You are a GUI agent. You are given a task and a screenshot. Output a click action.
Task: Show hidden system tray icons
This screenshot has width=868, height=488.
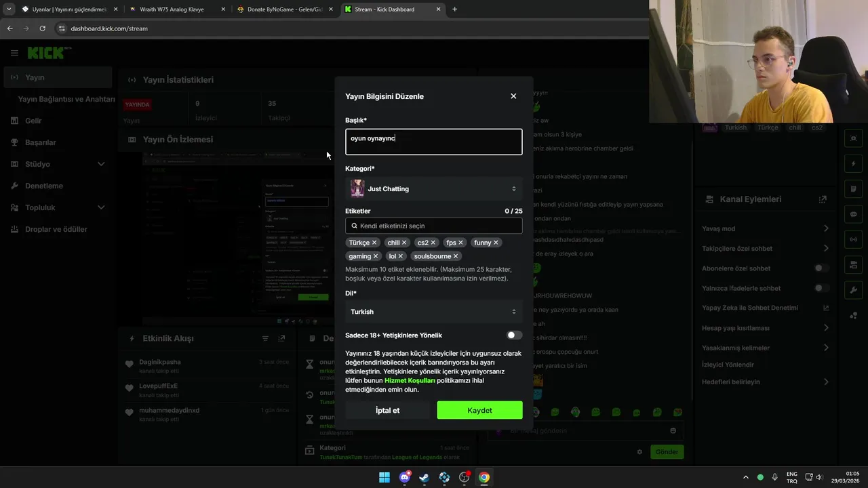[746, 477]
